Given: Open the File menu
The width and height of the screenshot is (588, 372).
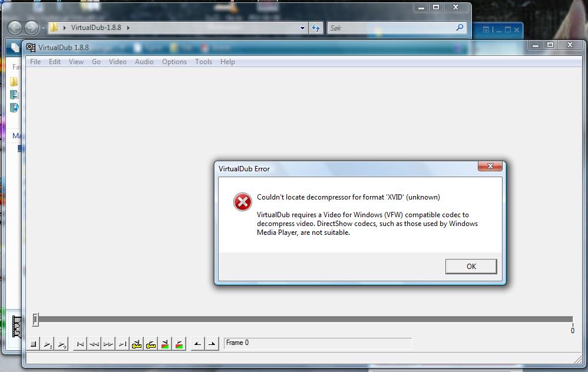Looking at the screenshot, I should [x=35, y=62].
